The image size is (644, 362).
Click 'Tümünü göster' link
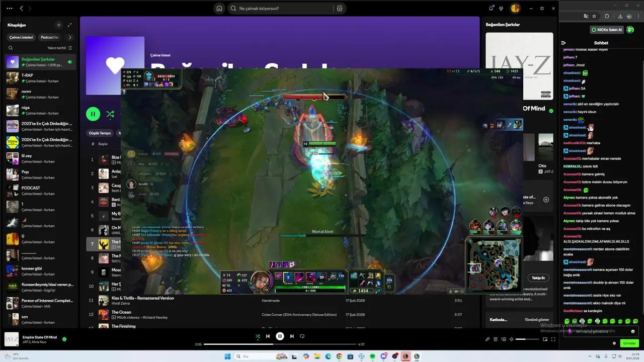pyautogui.click(x=537, y=320)
